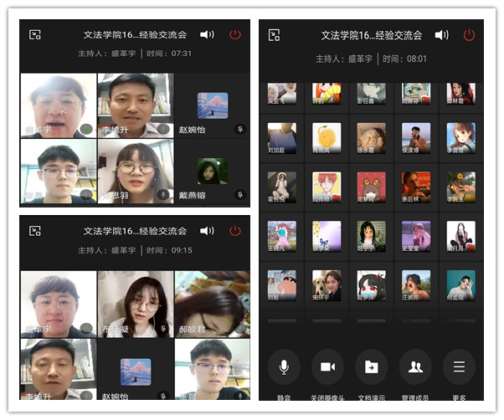Tap 戴燕镕's muted mic icon
The width and height of the screenshot is (504, 420).
click(x=240, y=195)
